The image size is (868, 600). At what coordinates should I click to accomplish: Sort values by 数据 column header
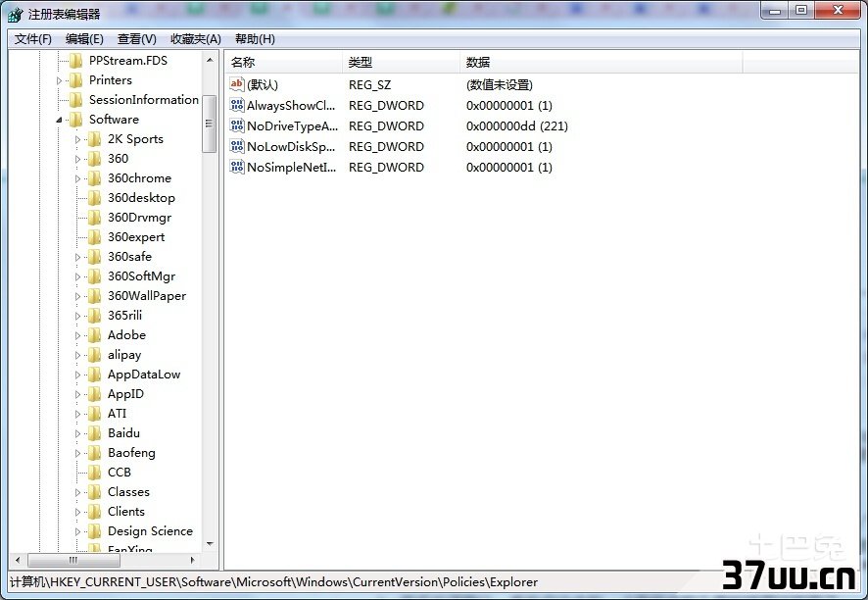tap(601, 62)
